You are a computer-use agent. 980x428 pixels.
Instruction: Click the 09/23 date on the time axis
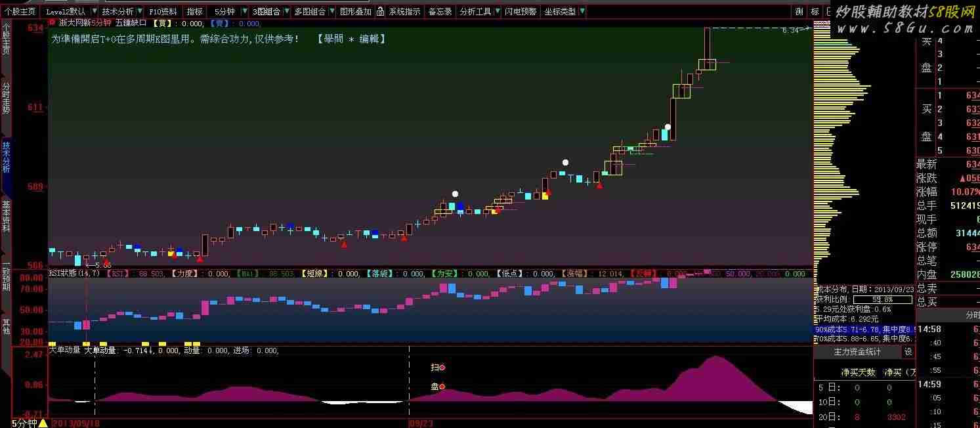[423, 423]
